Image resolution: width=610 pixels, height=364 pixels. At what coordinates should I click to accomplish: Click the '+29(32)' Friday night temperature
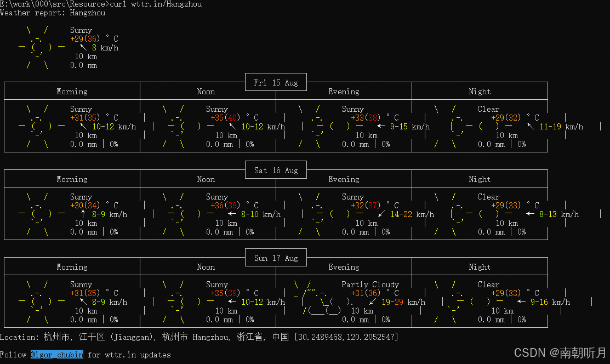506,117
